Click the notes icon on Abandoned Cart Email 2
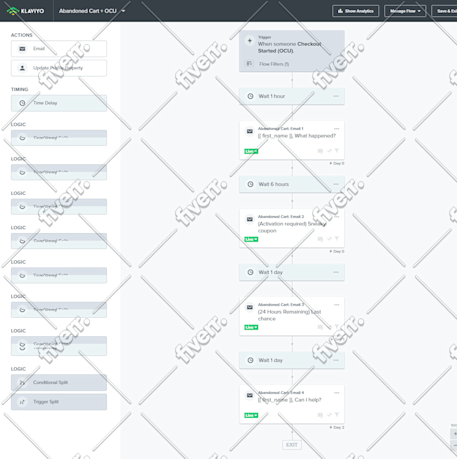The height and width of the screenshot is (459, 457). [x=320, y=239]
